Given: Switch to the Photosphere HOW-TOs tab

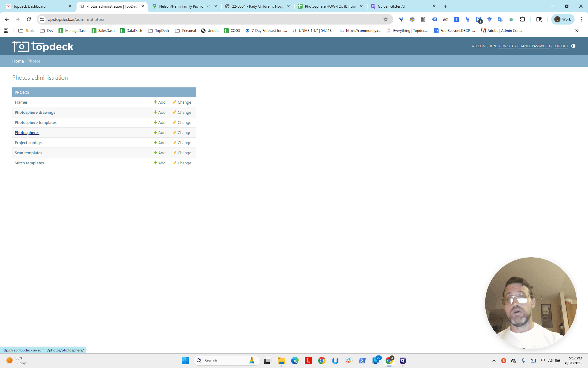Looking at the screenshot, I should (330, 6).
